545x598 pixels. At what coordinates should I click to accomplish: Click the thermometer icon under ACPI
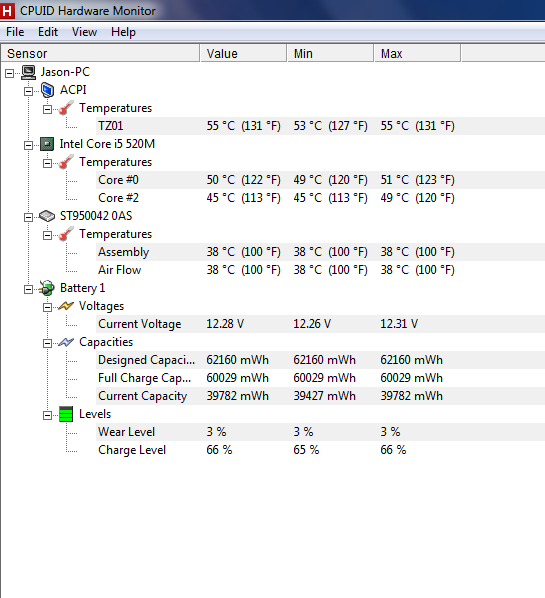[x=66, y=108]
